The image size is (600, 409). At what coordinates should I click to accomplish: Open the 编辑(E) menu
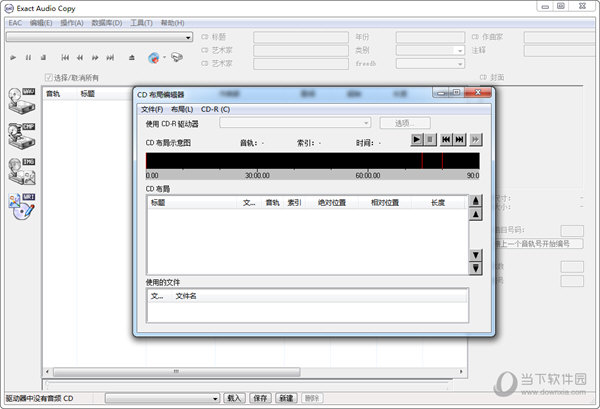point(41,23)
